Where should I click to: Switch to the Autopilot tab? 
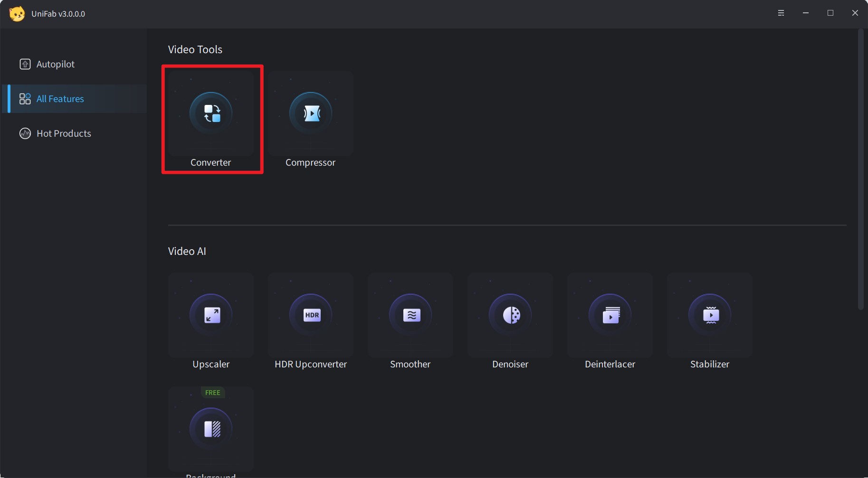(x=55, y=64)
